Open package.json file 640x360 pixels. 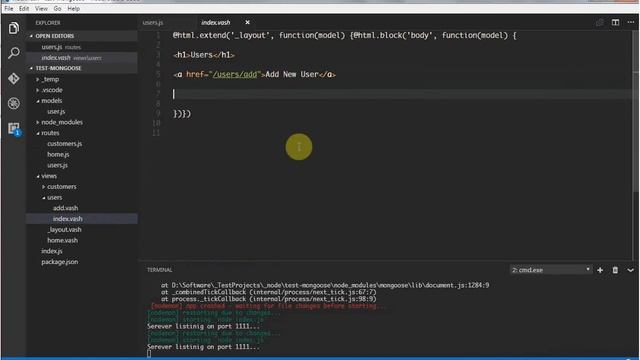60,262
